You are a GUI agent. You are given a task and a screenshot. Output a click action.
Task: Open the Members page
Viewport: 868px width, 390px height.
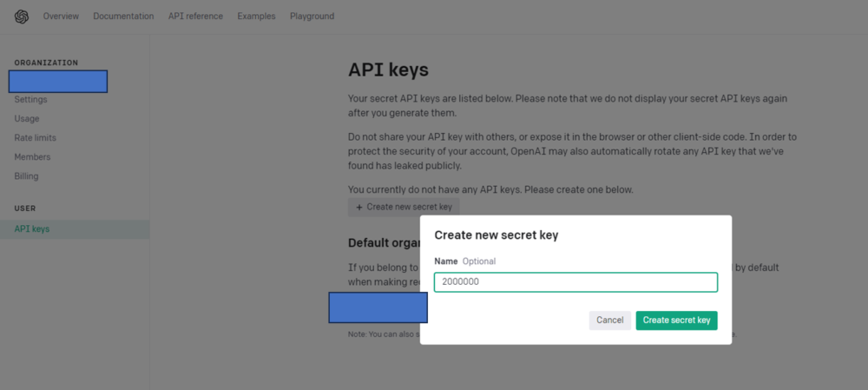pos(32,157)
